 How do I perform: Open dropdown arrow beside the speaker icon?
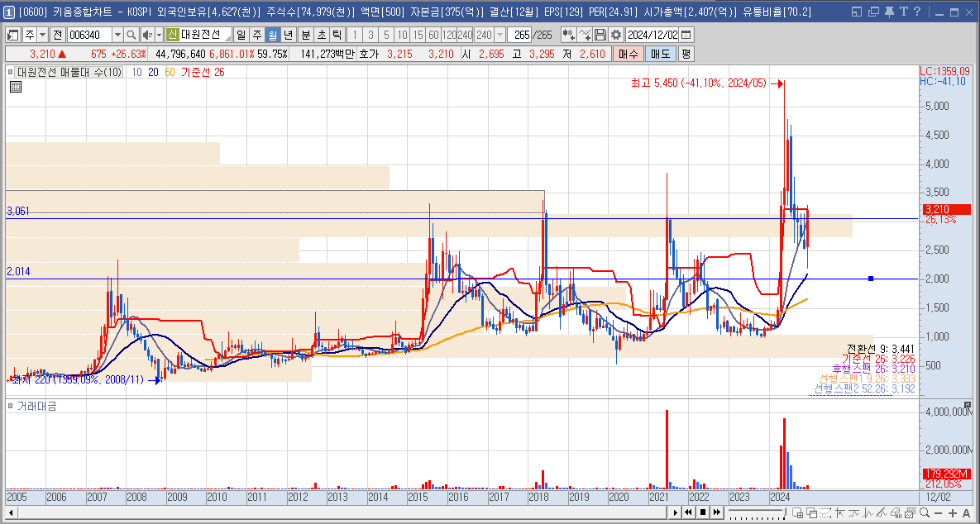[x=159, y=35]
